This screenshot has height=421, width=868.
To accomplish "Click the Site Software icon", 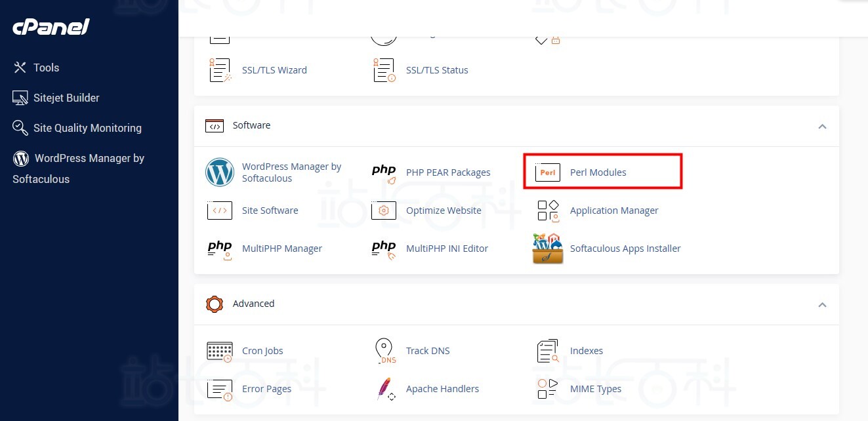I will (220, 210).
